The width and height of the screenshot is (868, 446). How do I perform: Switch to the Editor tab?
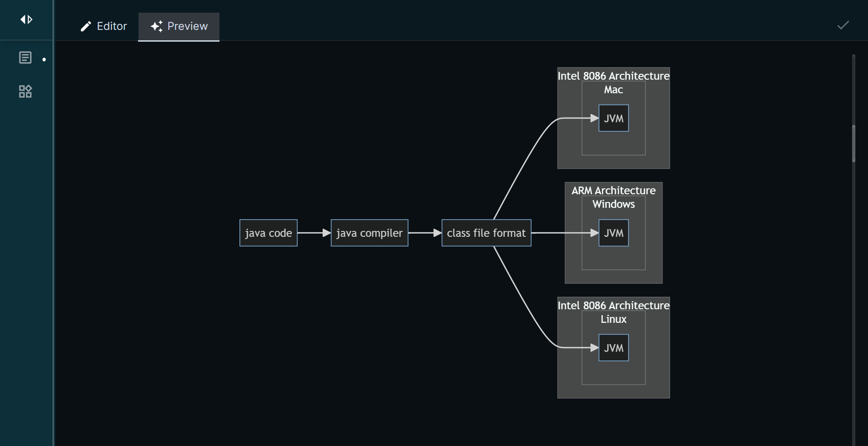(x=104, y=26)
